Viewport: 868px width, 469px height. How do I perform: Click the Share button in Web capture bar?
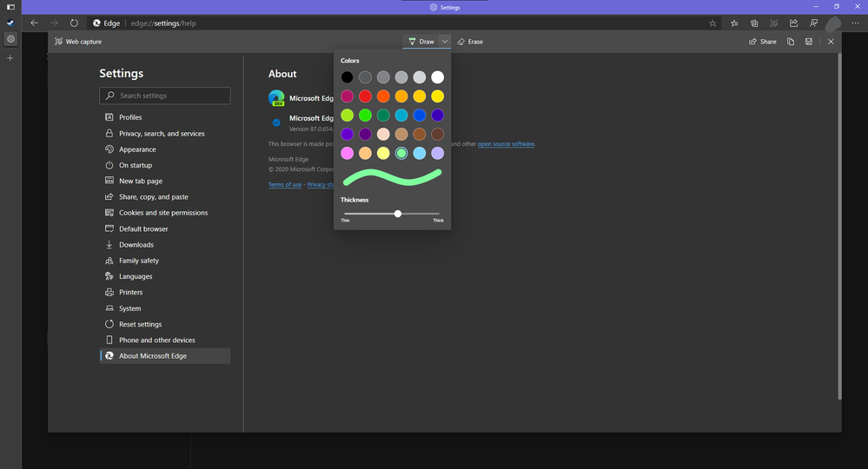762,42
